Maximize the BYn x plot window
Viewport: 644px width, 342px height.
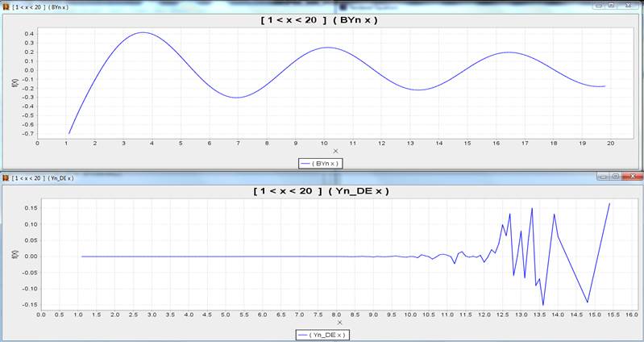(x=611, y=6)
